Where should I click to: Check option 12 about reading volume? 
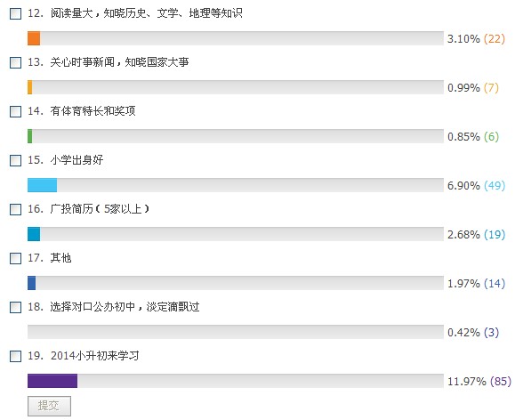(x=15, y=14)
